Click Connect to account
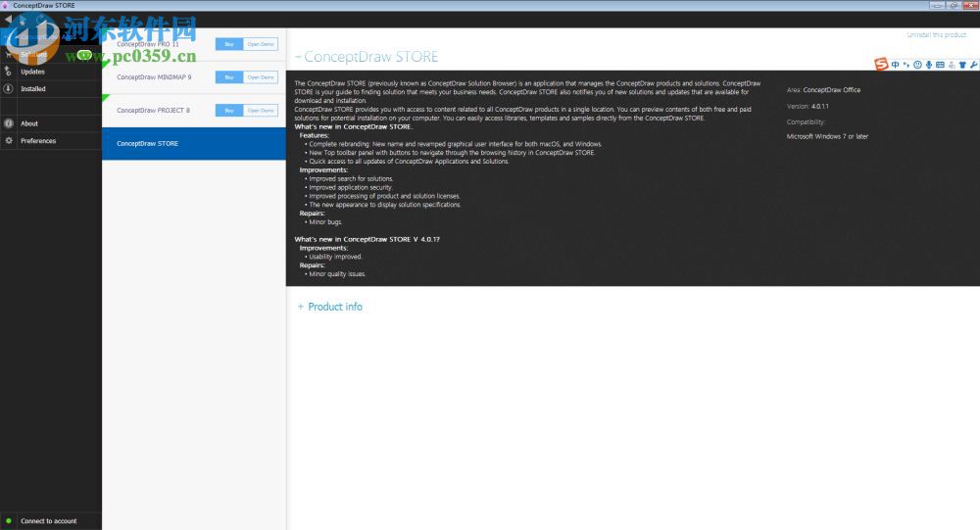Image resolution: width=980 pixels, height=530 pixels. click(49, 520)
